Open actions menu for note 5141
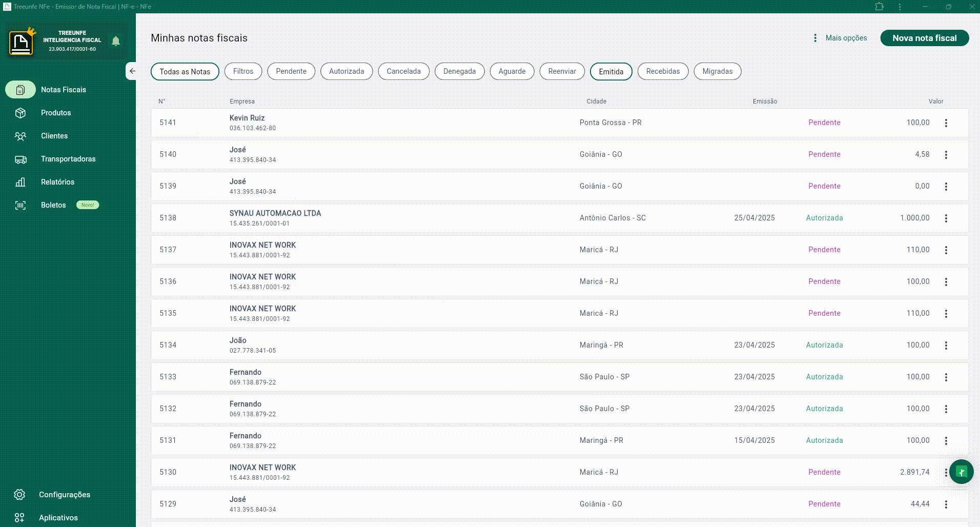Viewport: 980px width, 527px height. click(x=946, y=123)
